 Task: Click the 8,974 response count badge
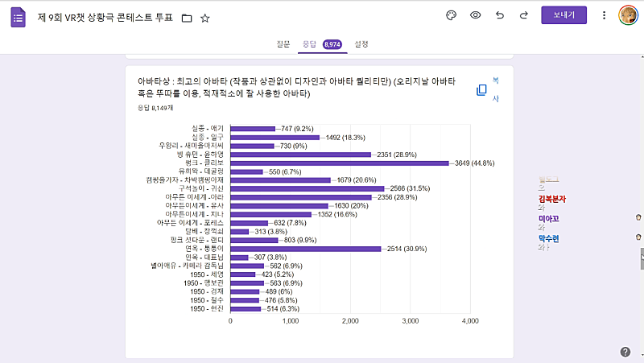[332, 44]
